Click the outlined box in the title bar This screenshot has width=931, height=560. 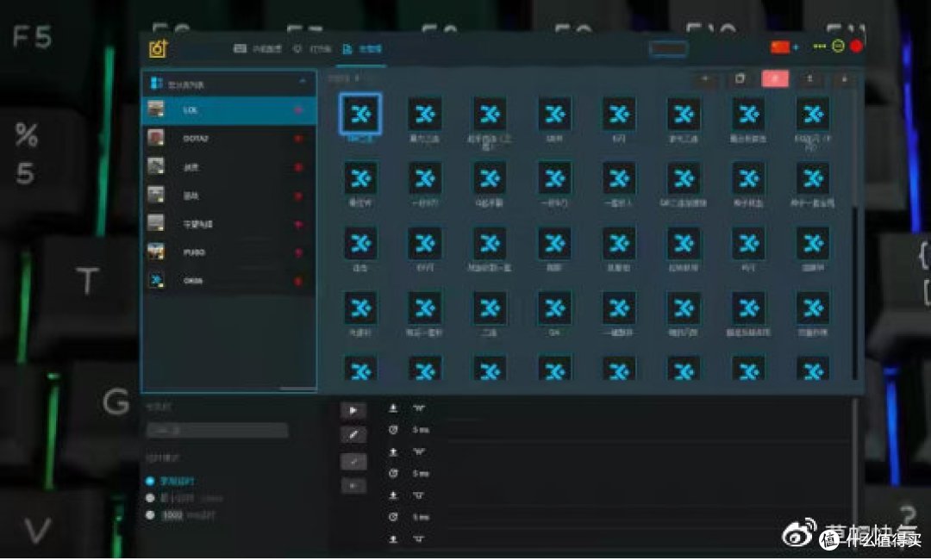click(x=669, y=48)
